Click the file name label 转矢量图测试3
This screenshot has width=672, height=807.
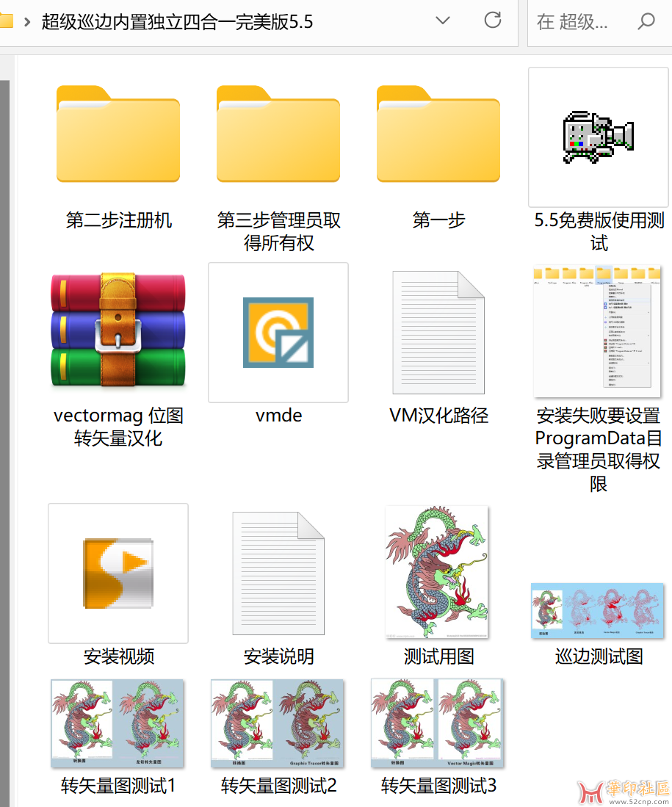[x=438, y=786]
